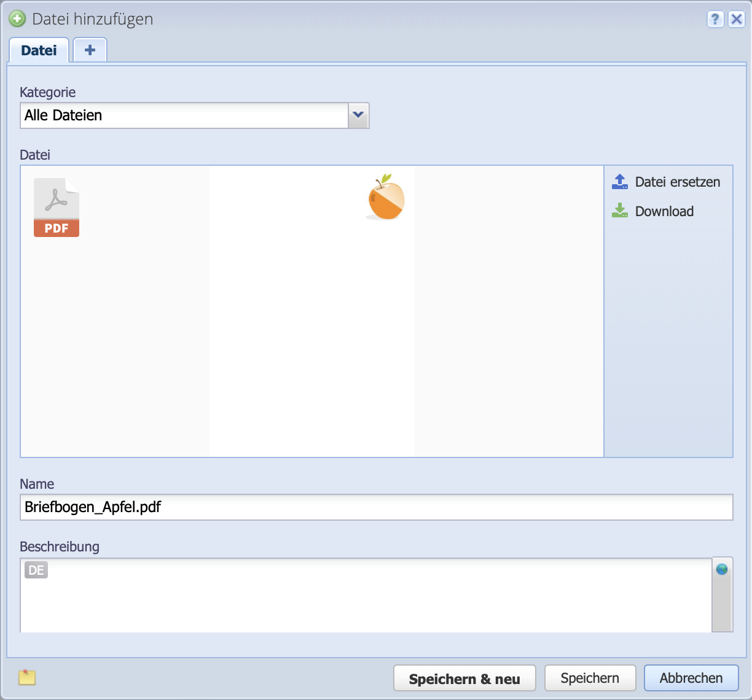Click the green Download arrow icon
The width and height of the screenshot is (752, 700).
tap(620, 211)
